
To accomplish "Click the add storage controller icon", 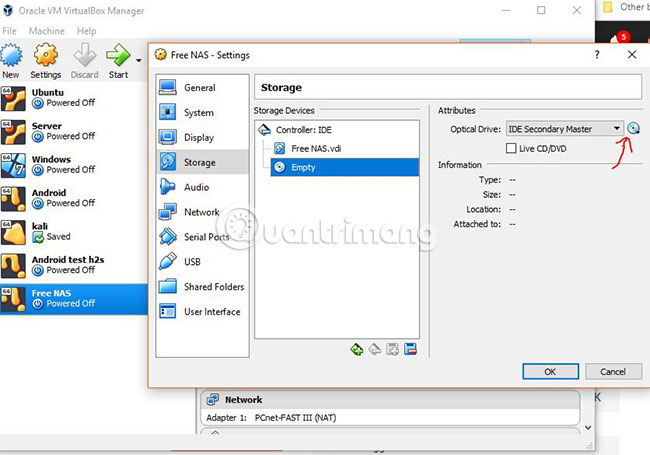I will [x=357, y=349].
